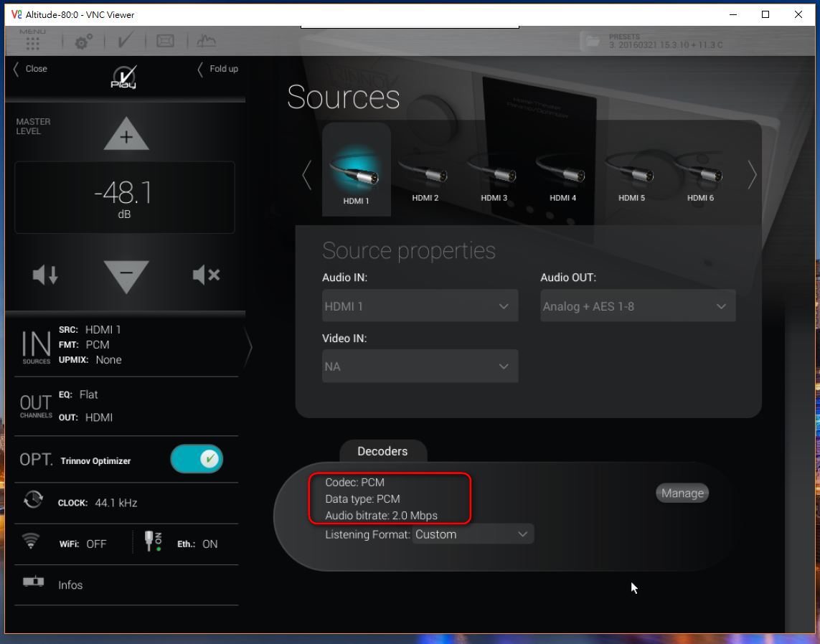820x644 pixels.
Task: Open the presets folder icon
Action: click(x=593, y=42)
